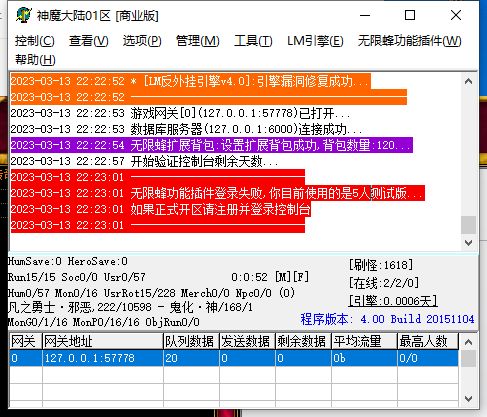Maximize the 神魔大陆01区 window
Screen dimensions: 487x417
[410, 15]
